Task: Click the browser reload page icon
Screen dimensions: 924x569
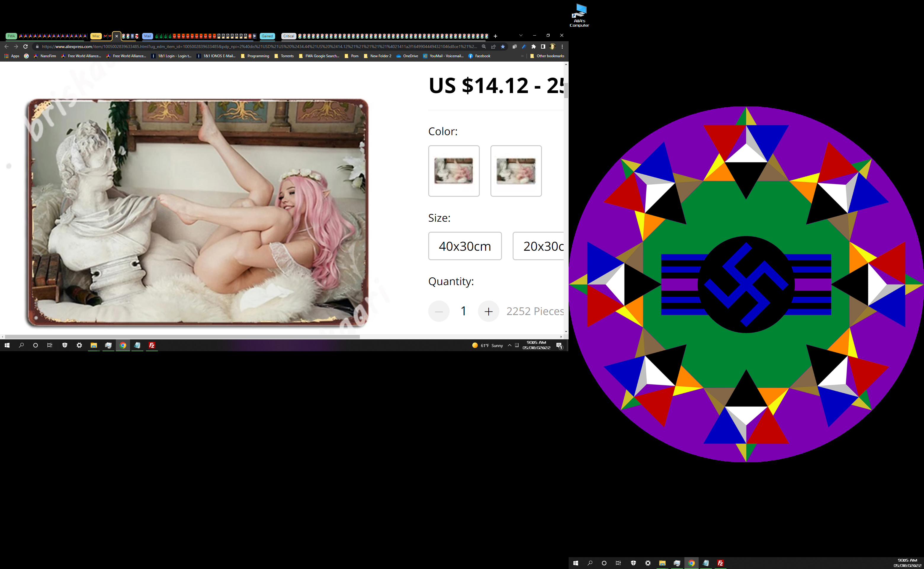Action: pos(25,47)
